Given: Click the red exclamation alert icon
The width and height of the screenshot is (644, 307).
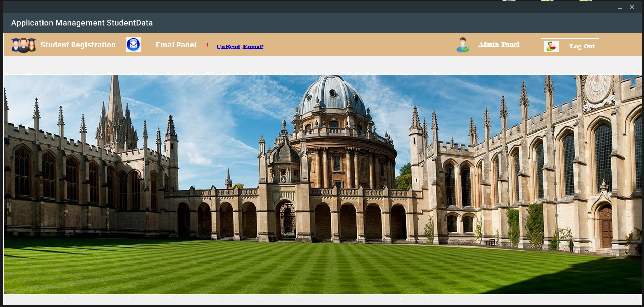Looking at the screenshot, I should [207, 46].
